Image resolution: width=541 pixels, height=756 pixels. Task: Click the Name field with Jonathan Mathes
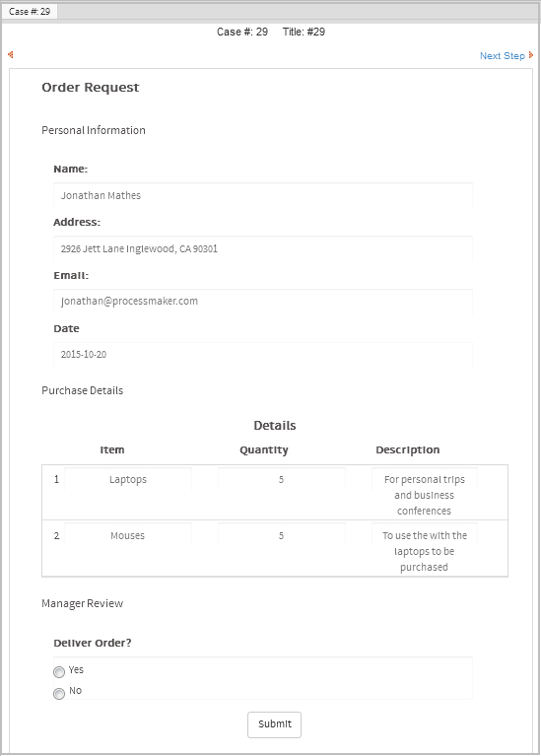click(263, 195)
